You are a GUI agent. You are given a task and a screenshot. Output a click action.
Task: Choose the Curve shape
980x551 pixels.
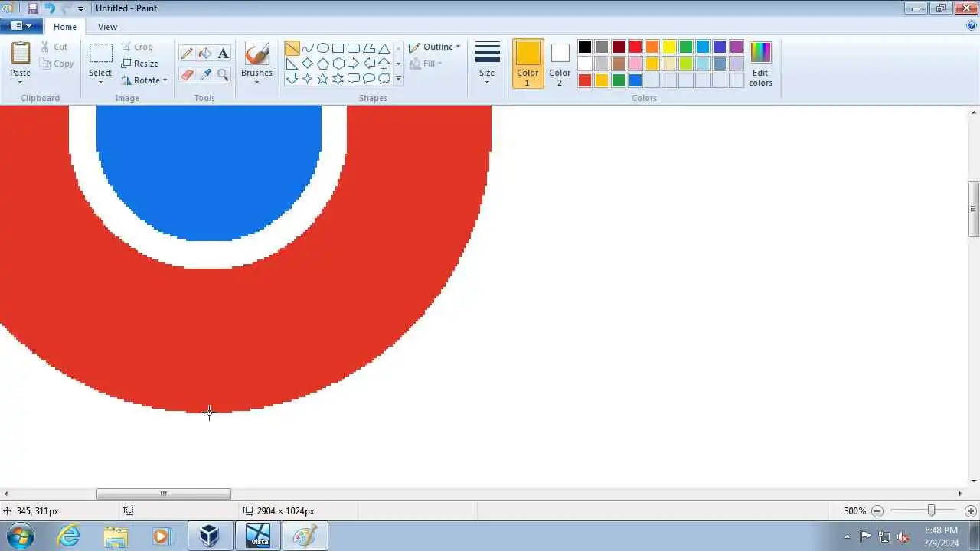pos(307,48)
